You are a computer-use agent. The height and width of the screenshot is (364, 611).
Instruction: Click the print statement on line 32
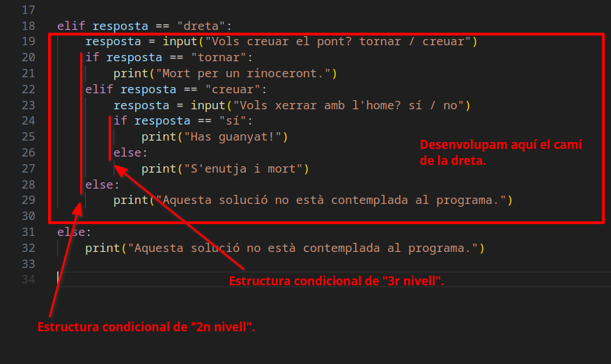click(285, 248)
